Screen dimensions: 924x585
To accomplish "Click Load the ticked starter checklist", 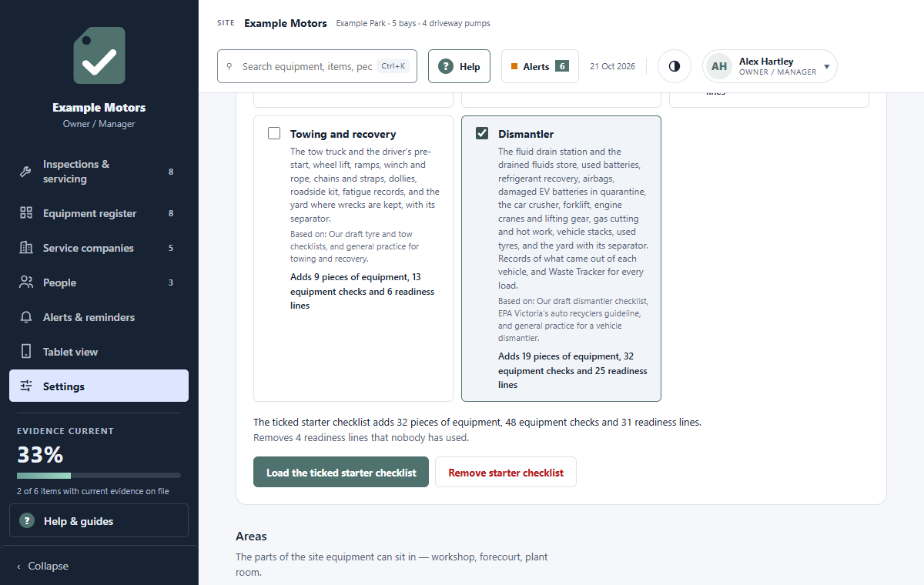I will coord(341,473).
